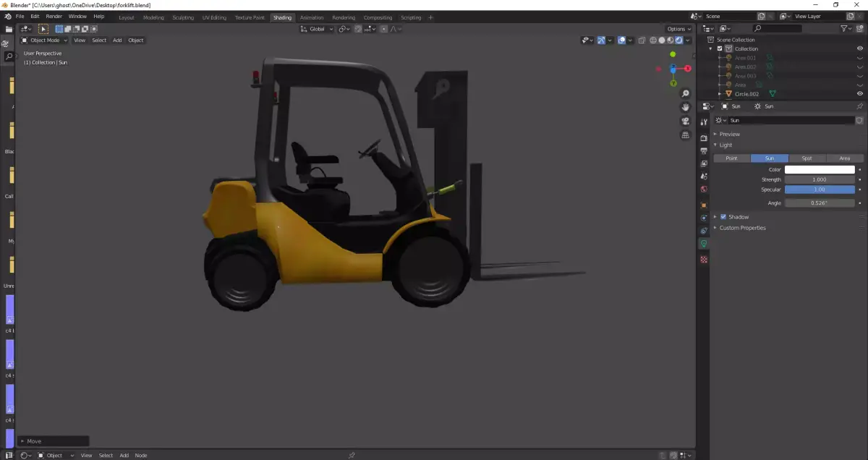
Task: Open the Global transform orientation dropdown
Action: 317,29
